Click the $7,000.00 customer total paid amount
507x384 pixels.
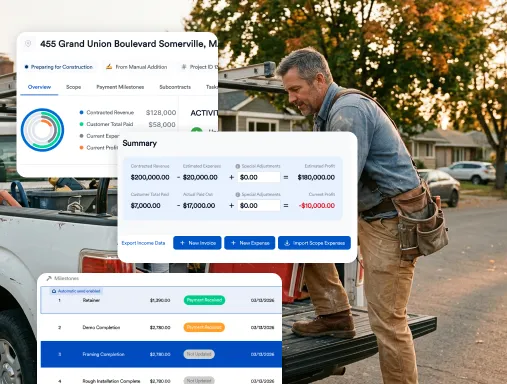click(x=145, y=206)
